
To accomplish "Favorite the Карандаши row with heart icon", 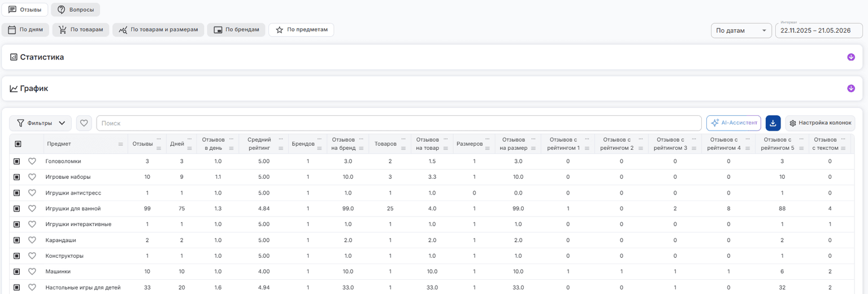I will pyautogui.click(x=32, y=240).
